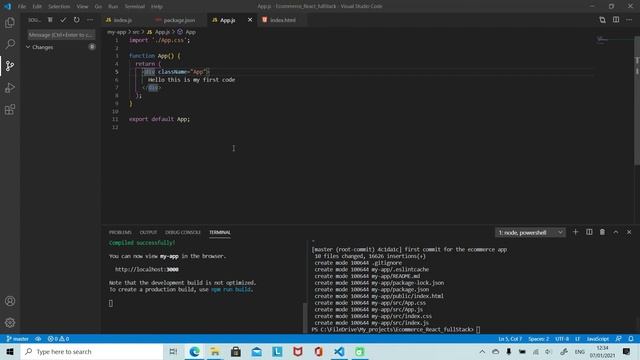Open Microsoft Edge from the taskbar
The image size is (640, 360).
pyautogui.click(x=194, y=351)
